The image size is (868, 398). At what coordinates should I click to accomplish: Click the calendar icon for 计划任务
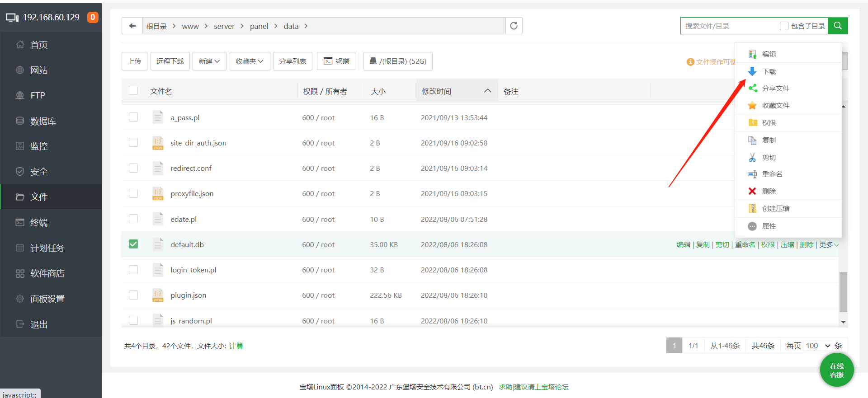(20, 248)
